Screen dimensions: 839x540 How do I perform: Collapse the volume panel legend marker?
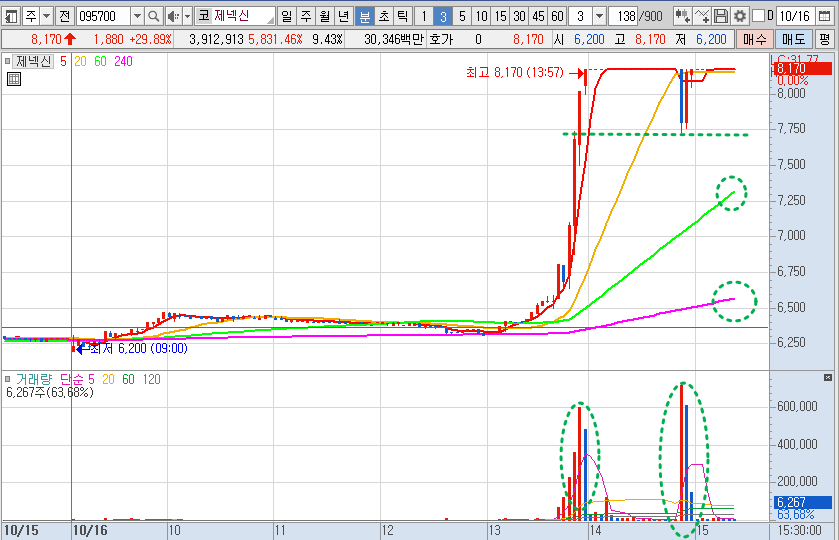point(7,379)
